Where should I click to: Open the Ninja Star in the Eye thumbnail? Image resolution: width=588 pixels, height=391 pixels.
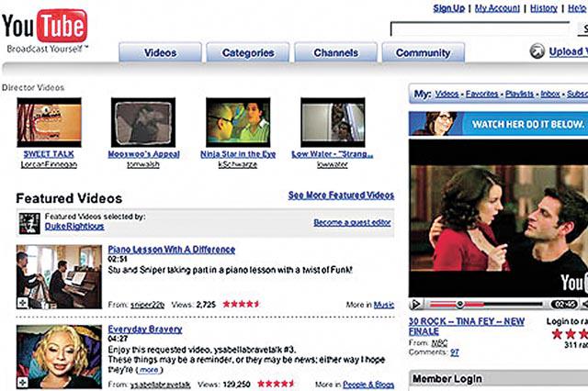pos(238,122)
